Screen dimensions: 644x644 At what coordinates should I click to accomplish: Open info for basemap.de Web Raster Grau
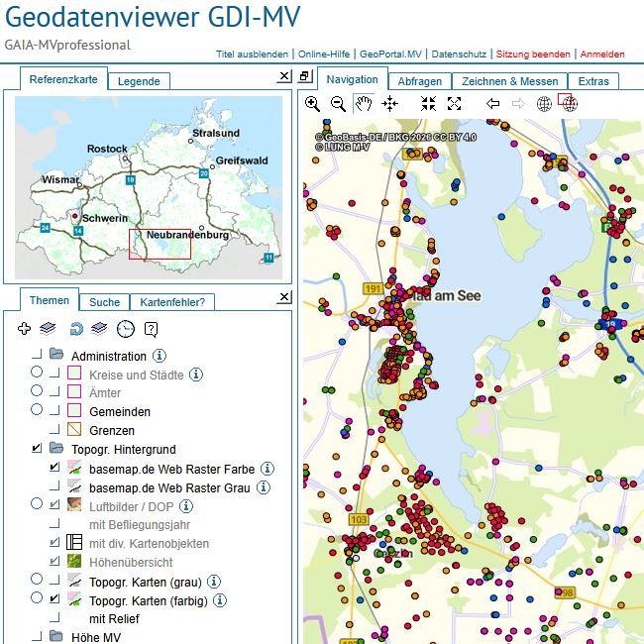click(x=264, y=487)
